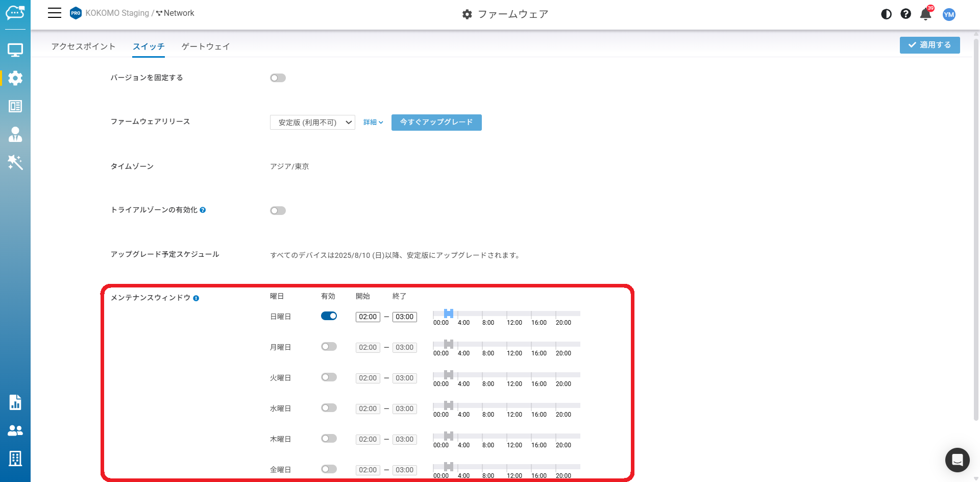980x482 pixels.
Task: Open the YM user avatar menu
Action: [x=949, y=14]
